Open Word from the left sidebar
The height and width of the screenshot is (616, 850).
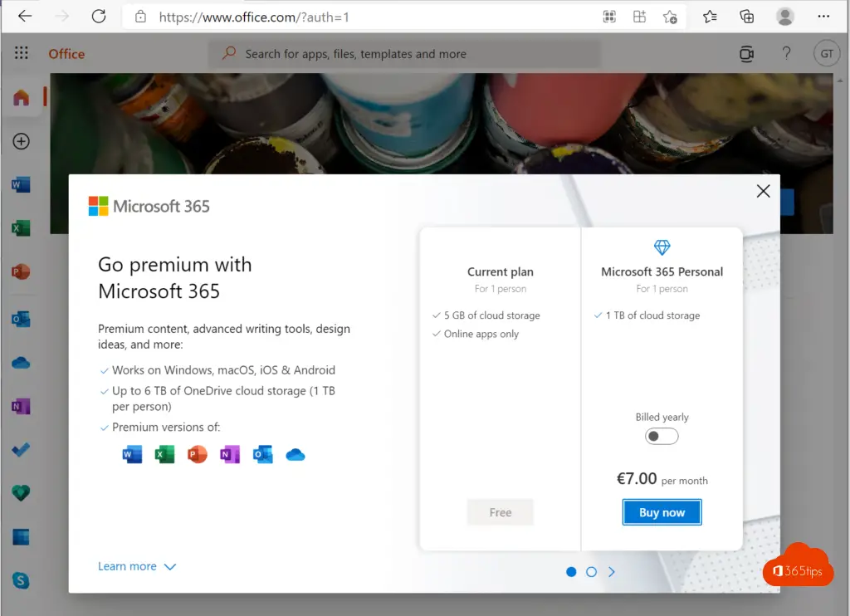(21, 184)
